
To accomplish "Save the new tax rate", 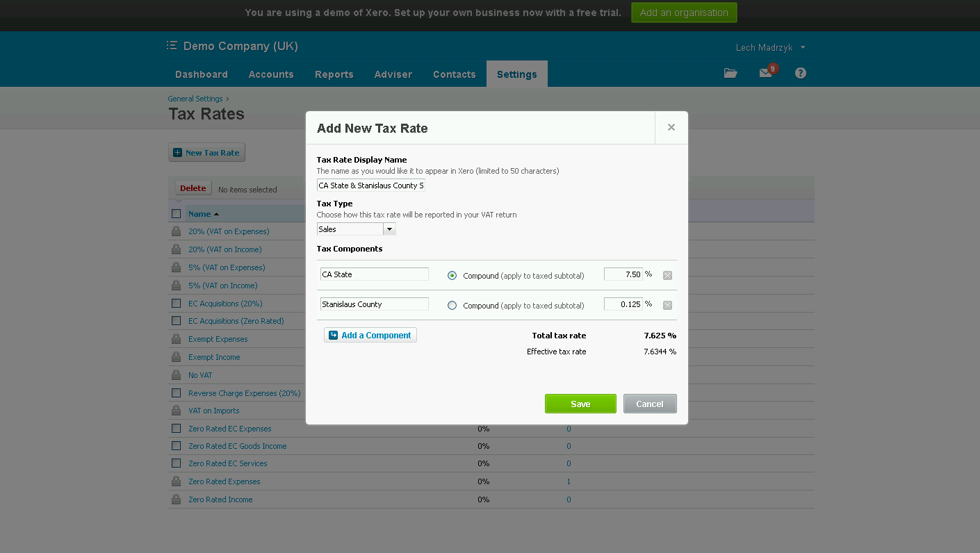I will pyautogui.click(x=580, y=404).
